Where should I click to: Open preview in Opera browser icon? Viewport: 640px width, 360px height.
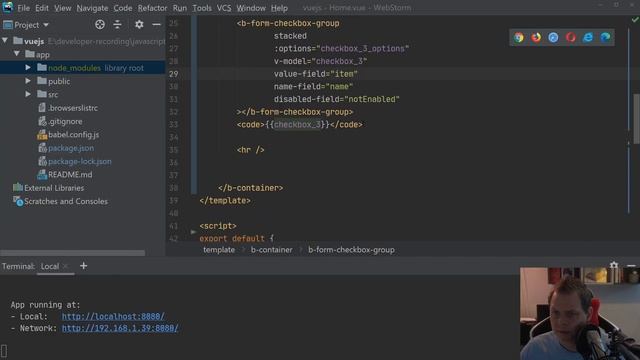[571, 38]
